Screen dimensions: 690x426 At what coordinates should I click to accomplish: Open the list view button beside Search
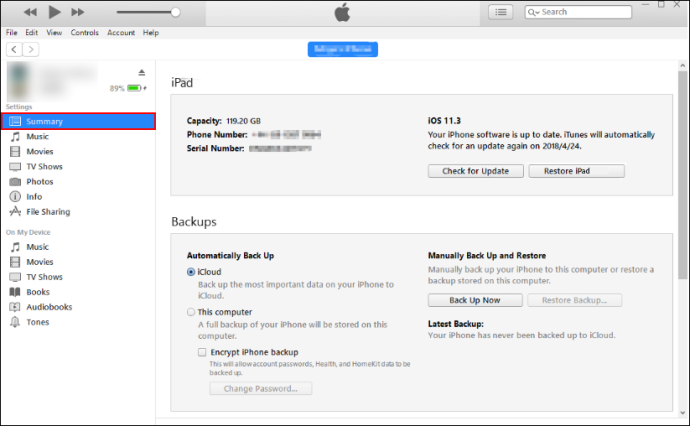(x=500, y=12)
